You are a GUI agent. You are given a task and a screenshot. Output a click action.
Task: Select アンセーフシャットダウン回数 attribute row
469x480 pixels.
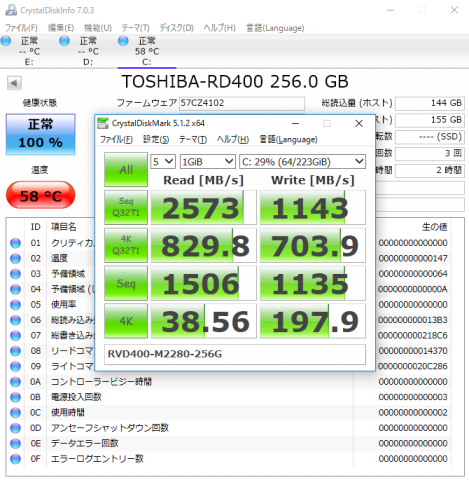click(x=230, y=428)
